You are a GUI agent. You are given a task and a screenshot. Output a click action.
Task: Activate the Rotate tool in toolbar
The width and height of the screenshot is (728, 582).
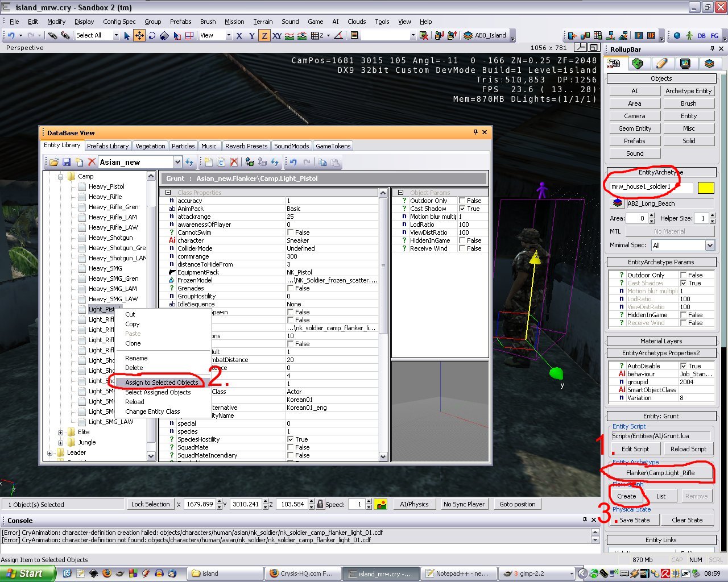tap(152, 35)
